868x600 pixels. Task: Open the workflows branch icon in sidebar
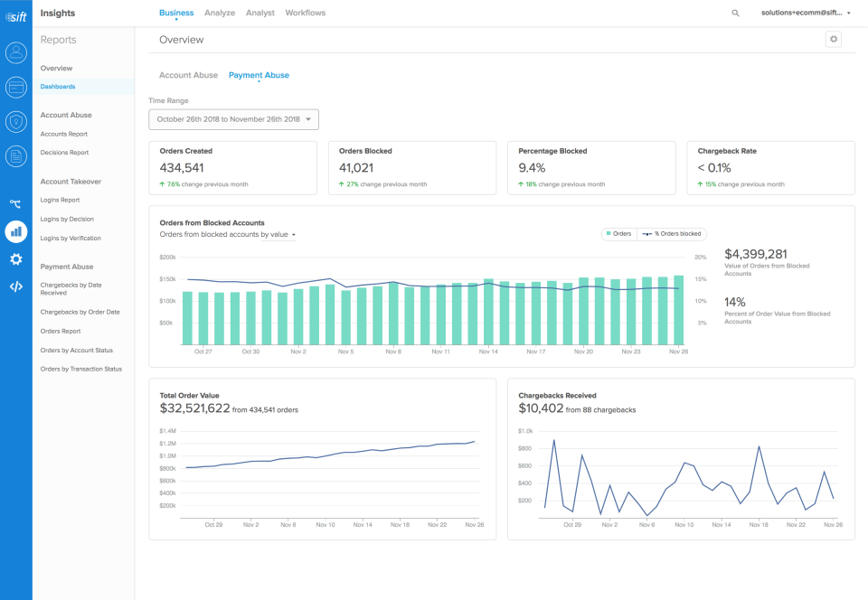click(15, 204)
